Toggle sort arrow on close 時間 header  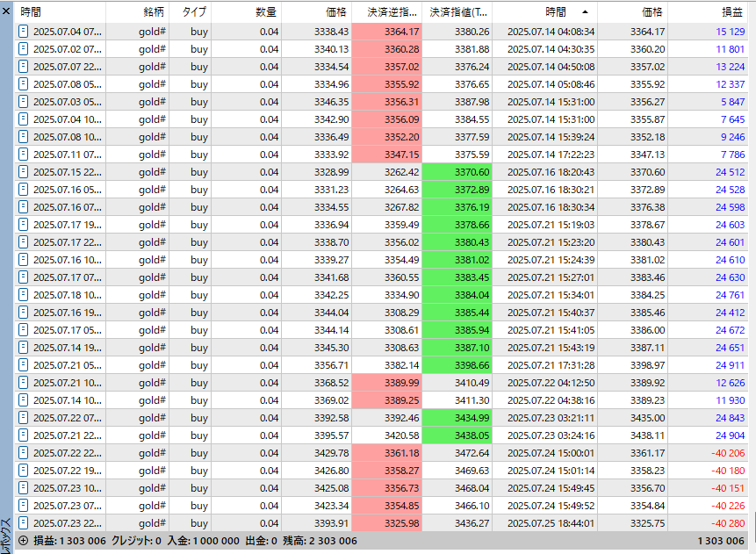point(585,11)
